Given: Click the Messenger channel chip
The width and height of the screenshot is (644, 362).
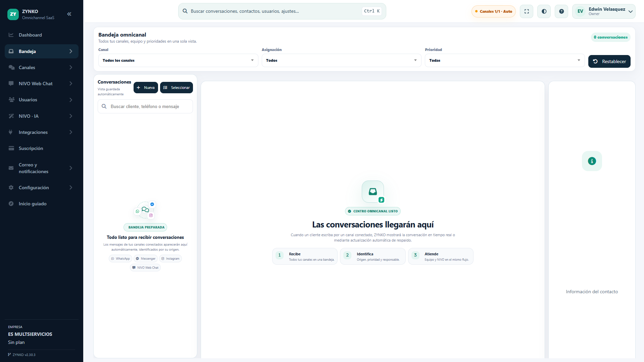Looking at the screenshot, I should [146, 259].
